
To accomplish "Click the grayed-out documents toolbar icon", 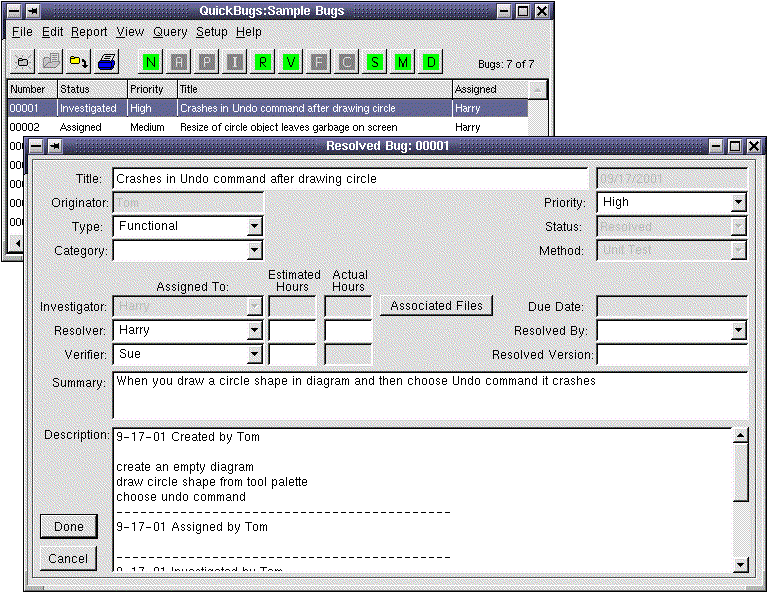I will (51, 62).
